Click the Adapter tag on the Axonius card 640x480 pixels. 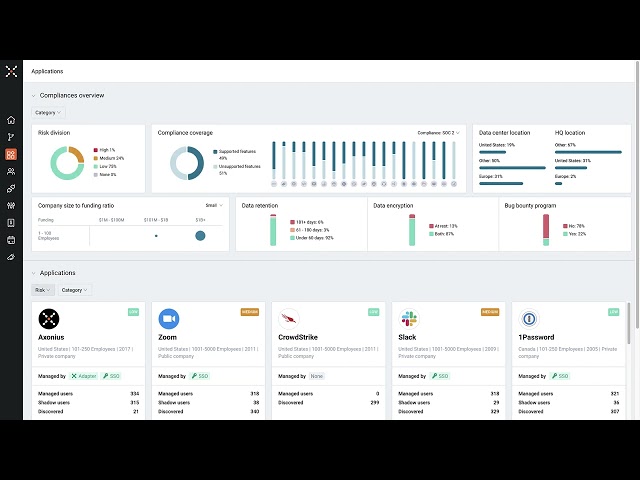click(84, 376)
